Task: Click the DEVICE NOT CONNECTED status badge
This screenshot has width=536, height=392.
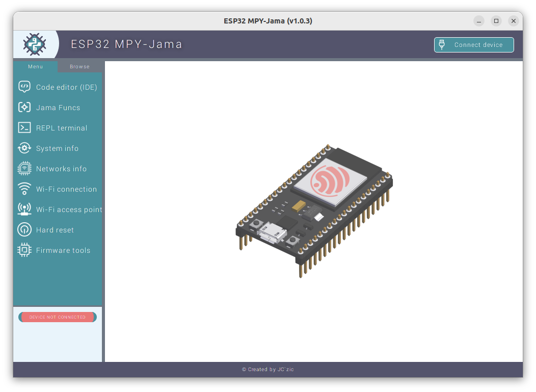Action: 58,317
